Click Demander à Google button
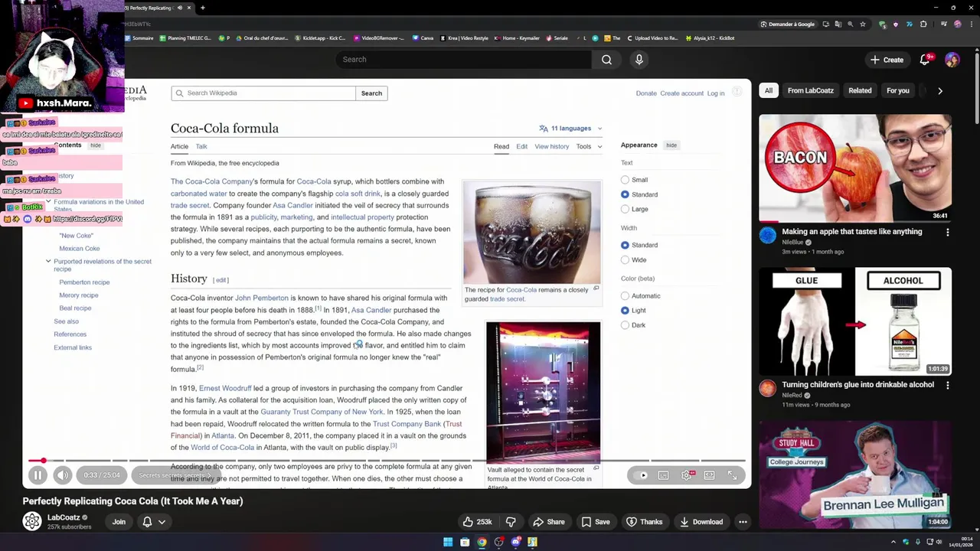The image size is (980, 551). pyautogui.click(x=787, y=24)
